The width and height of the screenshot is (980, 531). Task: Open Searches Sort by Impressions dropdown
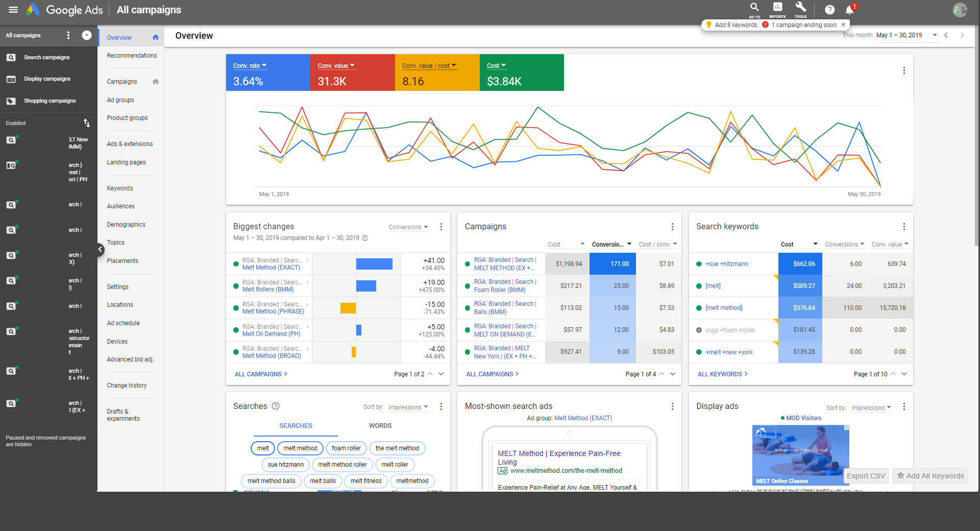point(408,407)
